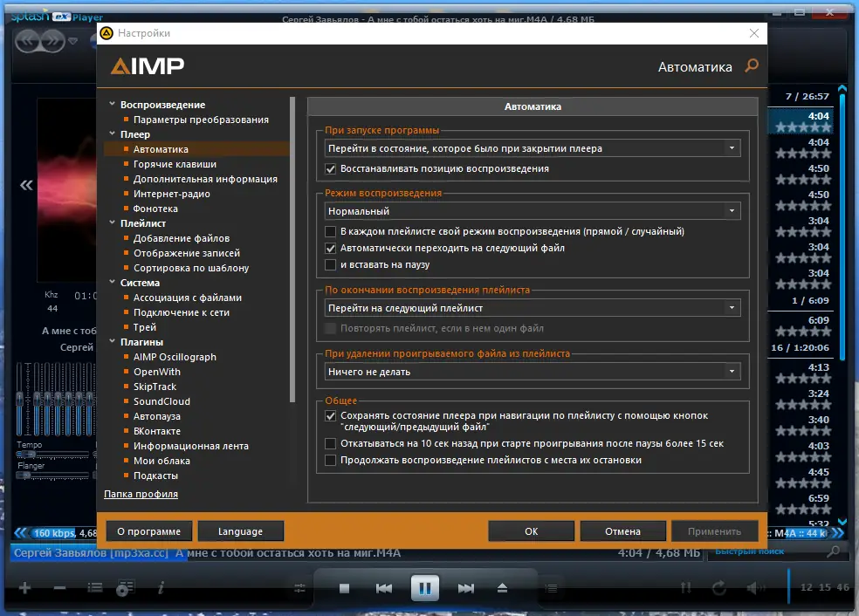Open 'Перейти на следующий плейлист' dropdown

pos(532,308)
